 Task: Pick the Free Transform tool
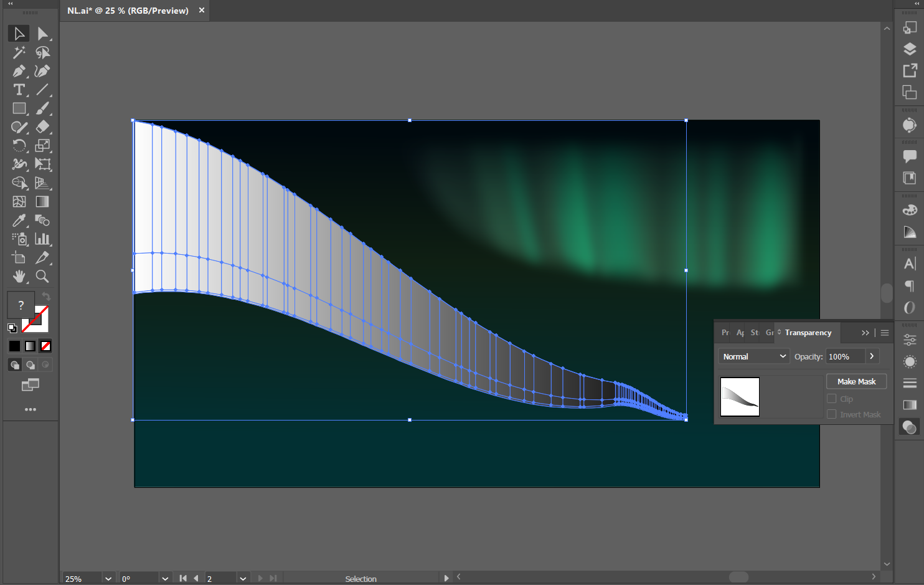point(42,164)
